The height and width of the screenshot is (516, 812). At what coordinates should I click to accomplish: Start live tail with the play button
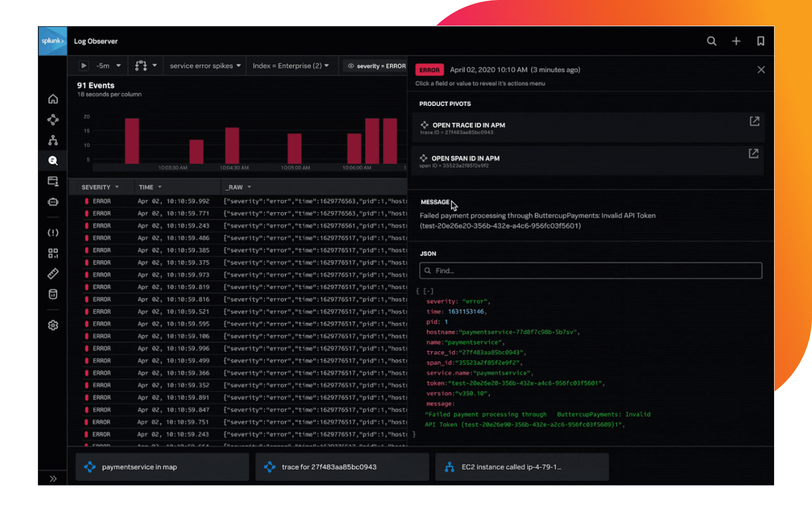(x=83, y=65)
